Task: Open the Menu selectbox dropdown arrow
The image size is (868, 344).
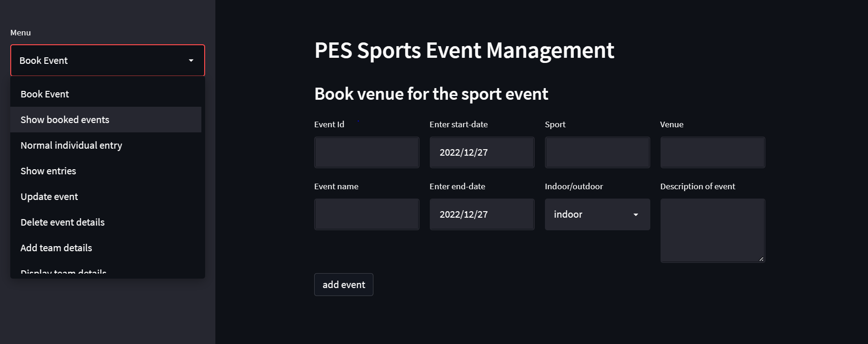Action: point(191,60)
